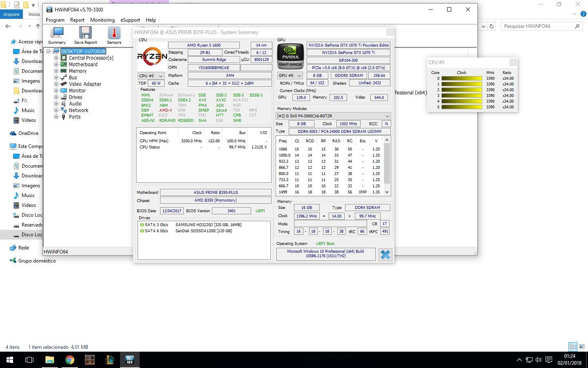Go back in File Explorer
Screen dimensions: 588x368
pos(8,26)
